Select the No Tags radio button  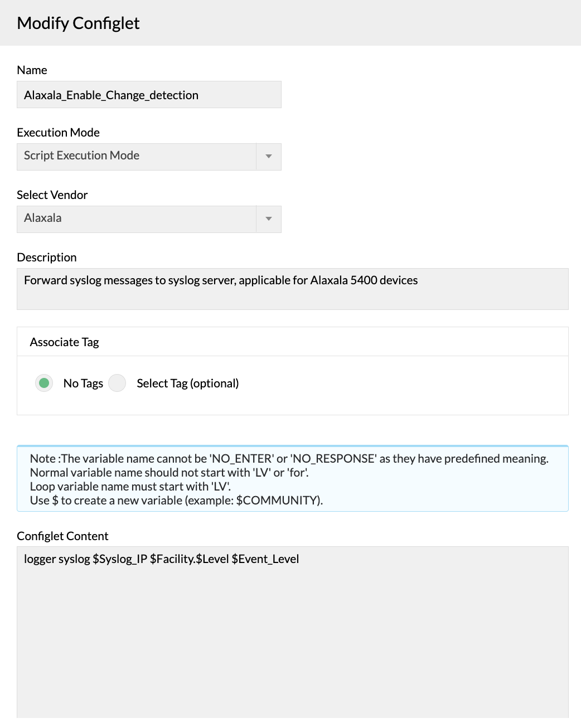tap(44, 383)
